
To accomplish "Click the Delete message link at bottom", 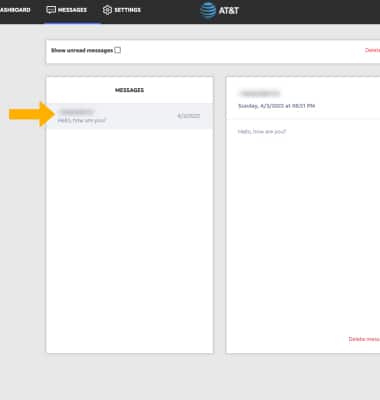I will click(x=364, y=339).
